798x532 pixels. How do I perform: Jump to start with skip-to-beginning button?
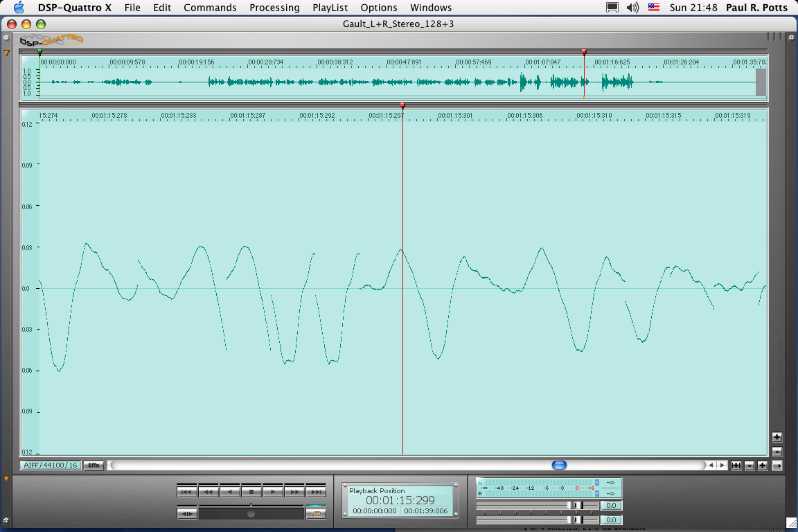coord(187,492)
